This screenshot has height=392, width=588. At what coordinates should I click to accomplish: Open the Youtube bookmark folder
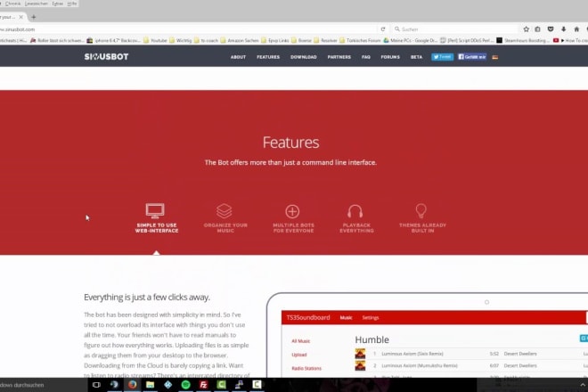[155, 40]
